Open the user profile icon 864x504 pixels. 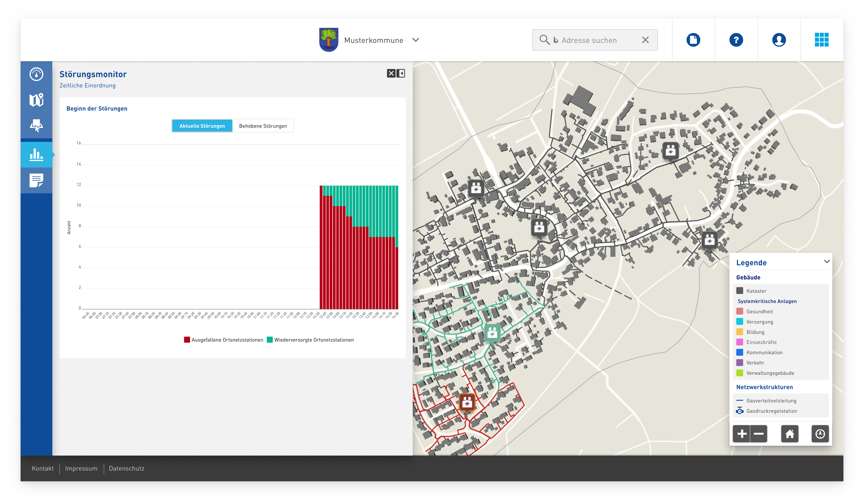(x=779, y=40)
